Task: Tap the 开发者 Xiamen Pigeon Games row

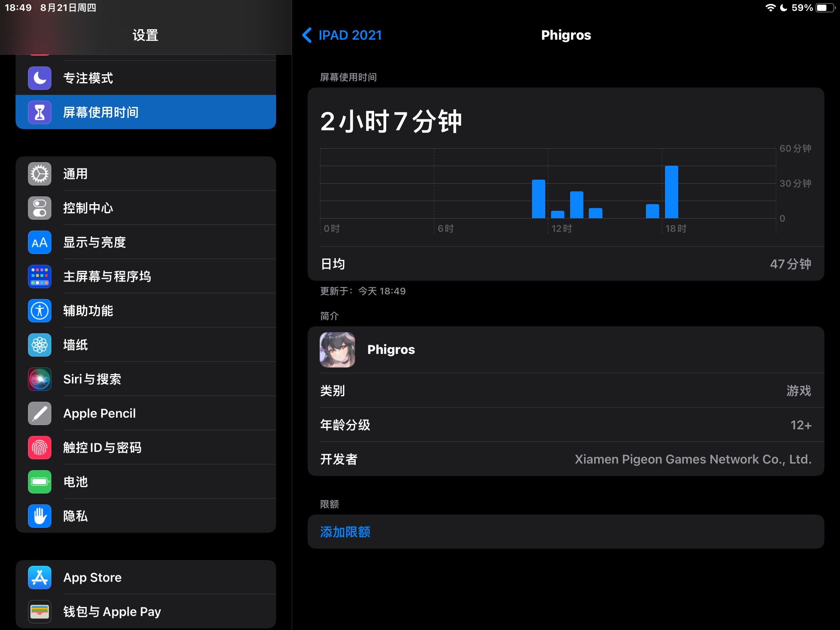Action: tap(566, 459)
